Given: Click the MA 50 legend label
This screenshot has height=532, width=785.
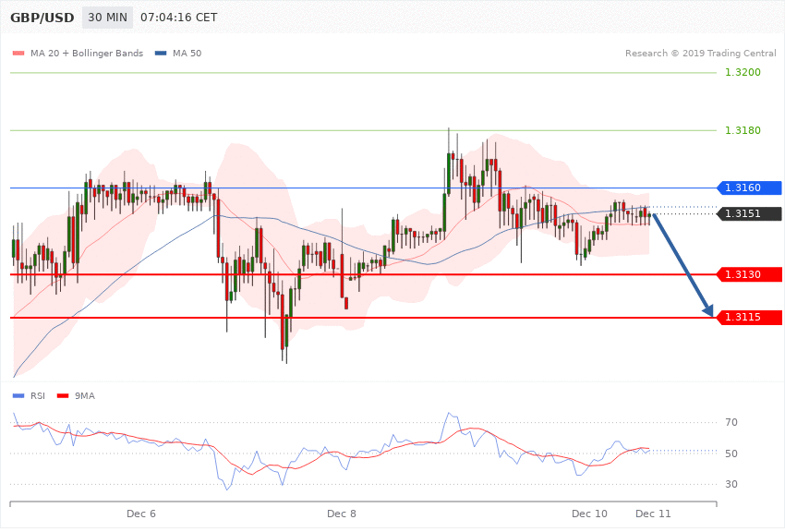Looking at the screenshot, I should [187, 53].
